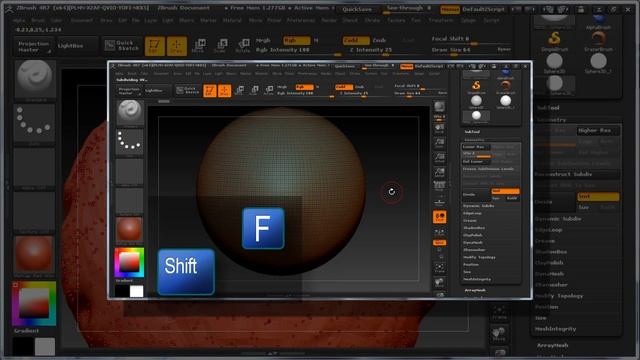Collapse the Geometry section in front window

pyautogui.click(x=474, y=140)
